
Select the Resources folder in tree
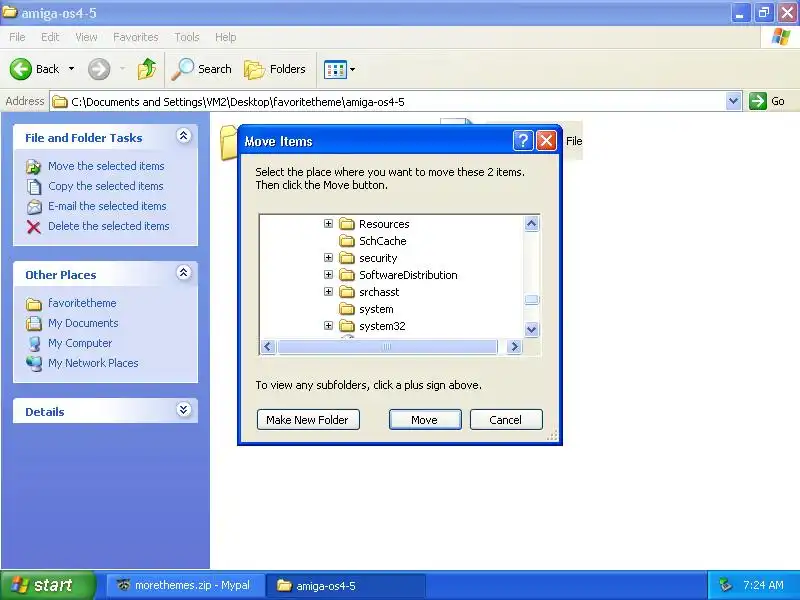tap(384, 224)
